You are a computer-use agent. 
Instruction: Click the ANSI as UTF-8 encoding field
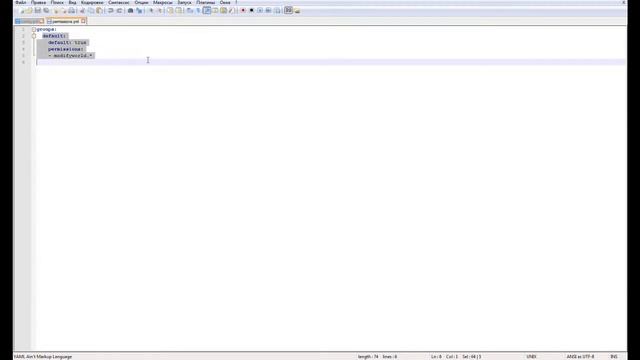(580, 357)
